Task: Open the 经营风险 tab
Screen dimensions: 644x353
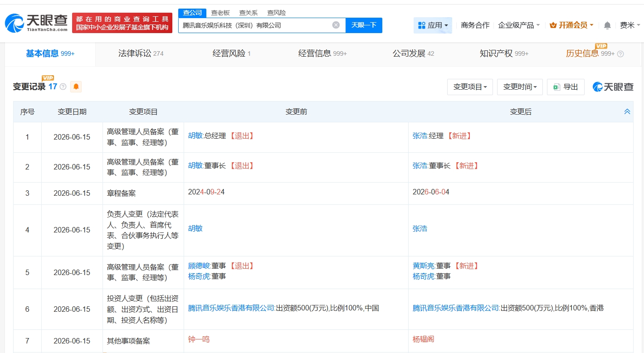Action: pyautogui.click(x=231, y=54)
